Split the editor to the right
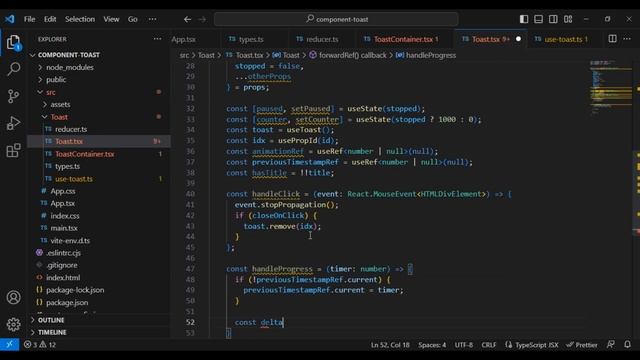 click(612, 39)
